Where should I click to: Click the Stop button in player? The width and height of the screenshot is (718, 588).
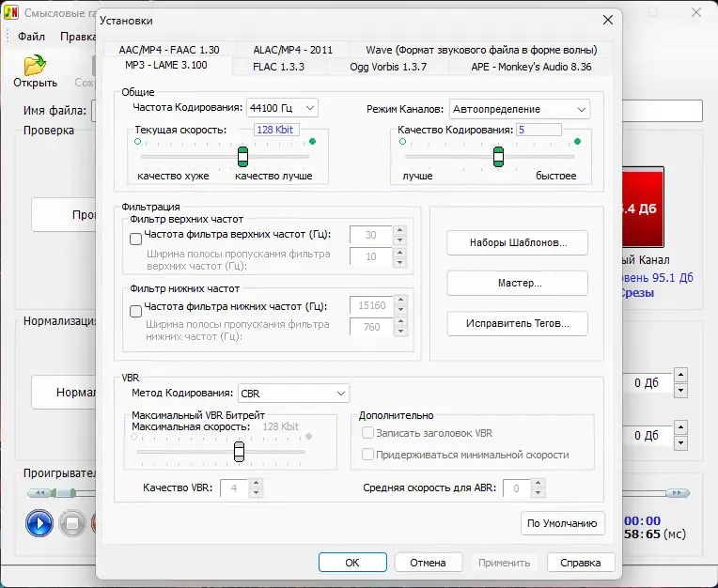click(x=71, y=523)
